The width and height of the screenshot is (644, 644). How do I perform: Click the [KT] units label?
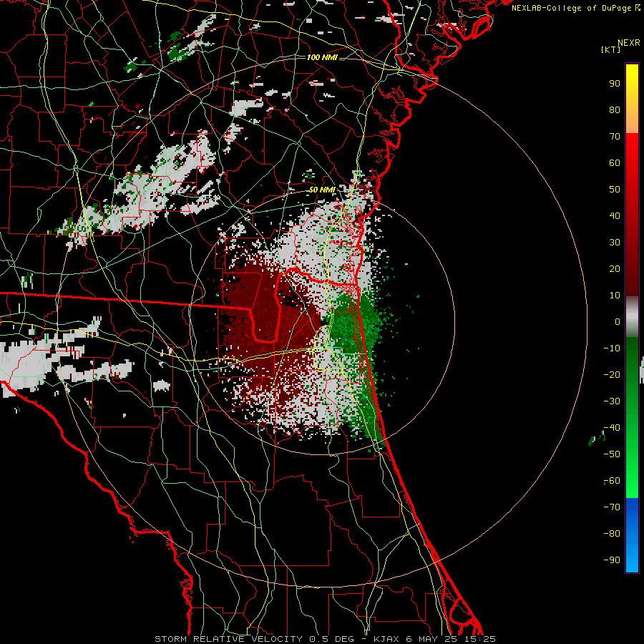[x=610, y=49]
